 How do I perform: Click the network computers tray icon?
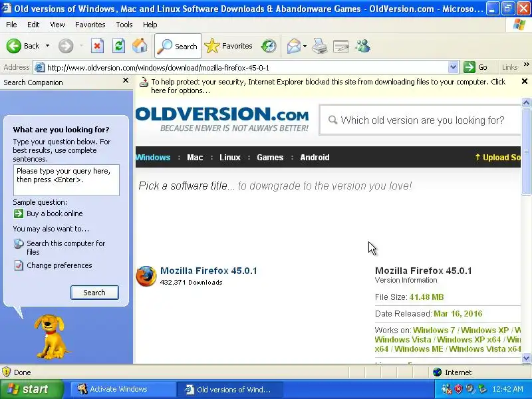point(446,389)
